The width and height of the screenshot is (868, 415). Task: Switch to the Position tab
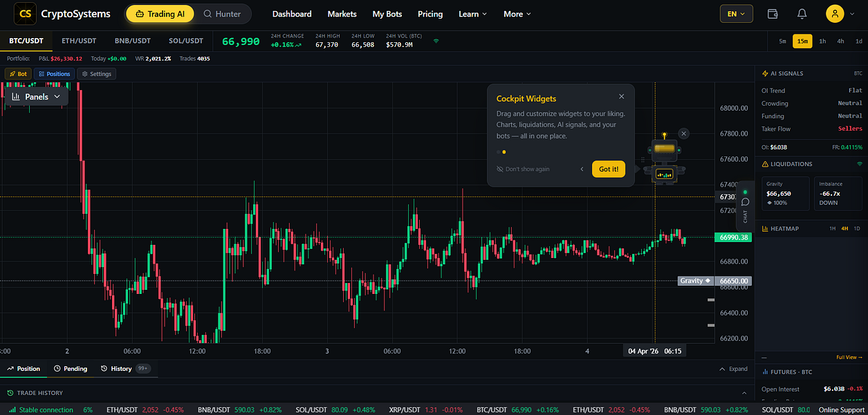[x=24, y=369]
